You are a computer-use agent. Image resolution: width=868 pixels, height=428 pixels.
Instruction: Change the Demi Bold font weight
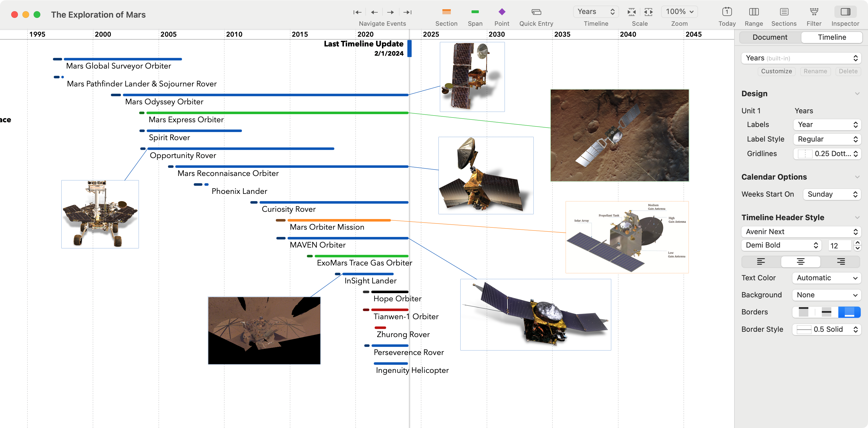[x=781, y=245]
